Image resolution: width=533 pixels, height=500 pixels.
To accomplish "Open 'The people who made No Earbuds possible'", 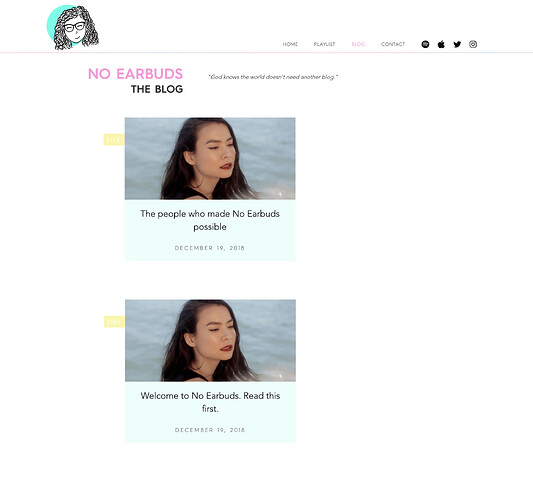I will (x=210, y=220).
